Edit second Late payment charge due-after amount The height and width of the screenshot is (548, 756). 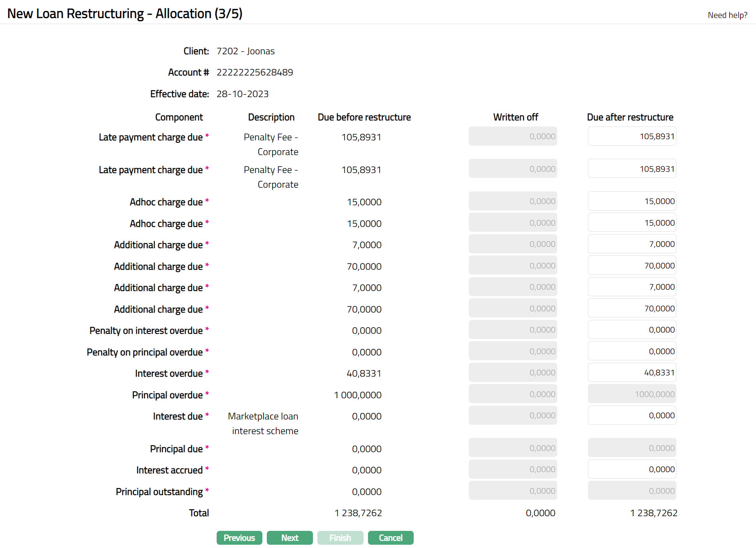632,169
